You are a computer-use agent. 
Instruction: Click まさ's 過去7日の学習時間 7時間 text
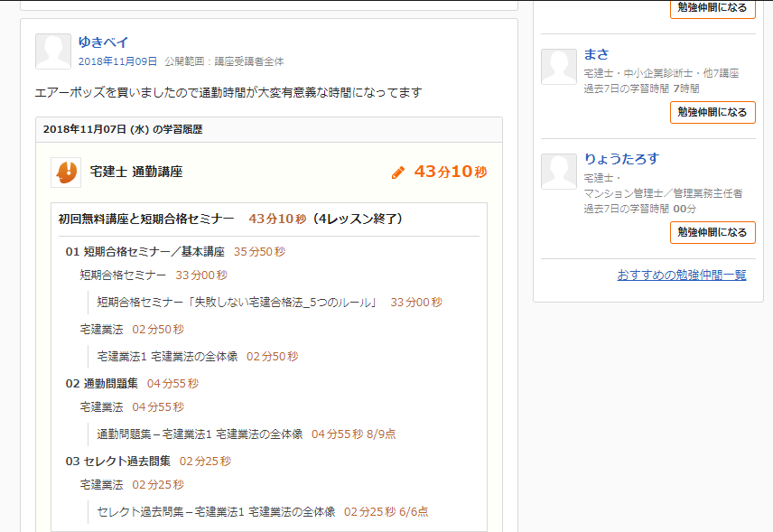click(642, 89)
